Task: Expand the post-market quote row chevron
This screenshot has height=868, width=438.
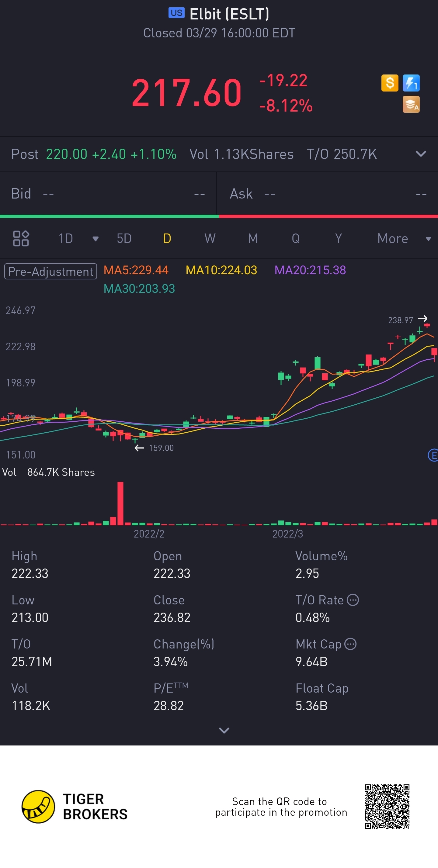Action: point(421,154)
